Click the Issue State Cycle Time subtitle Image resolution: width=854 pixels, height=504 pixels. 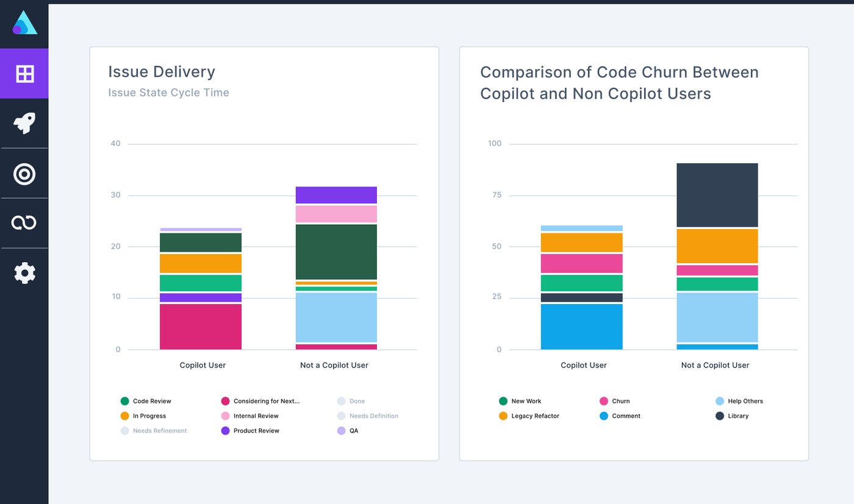(169, 93)
